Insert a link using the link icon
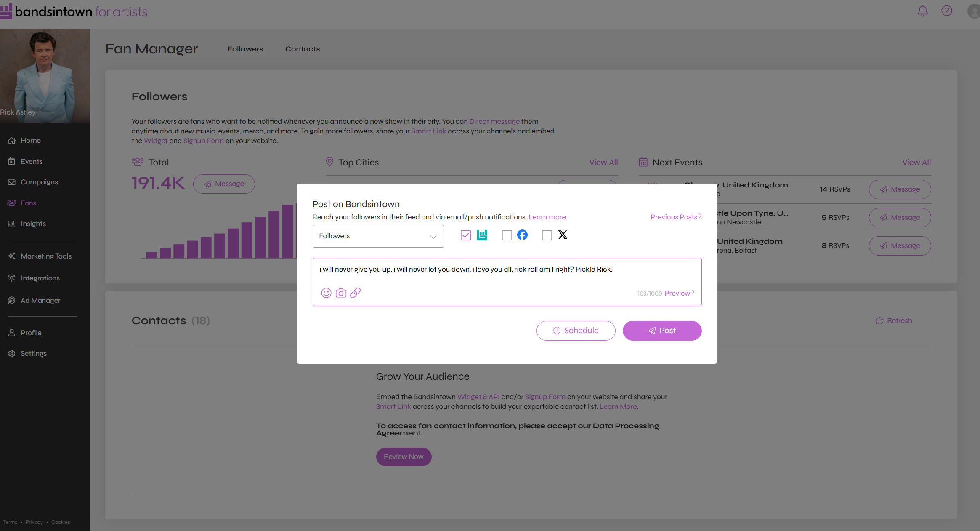The height and width of the screenshot is (531, 980). tap(356, 293)
